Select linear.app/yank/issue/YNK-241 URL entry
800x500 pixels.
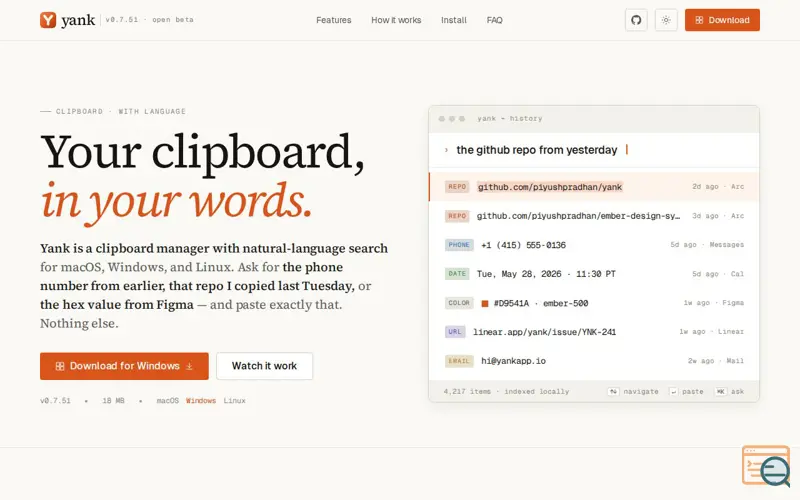(x=594, y=332)
